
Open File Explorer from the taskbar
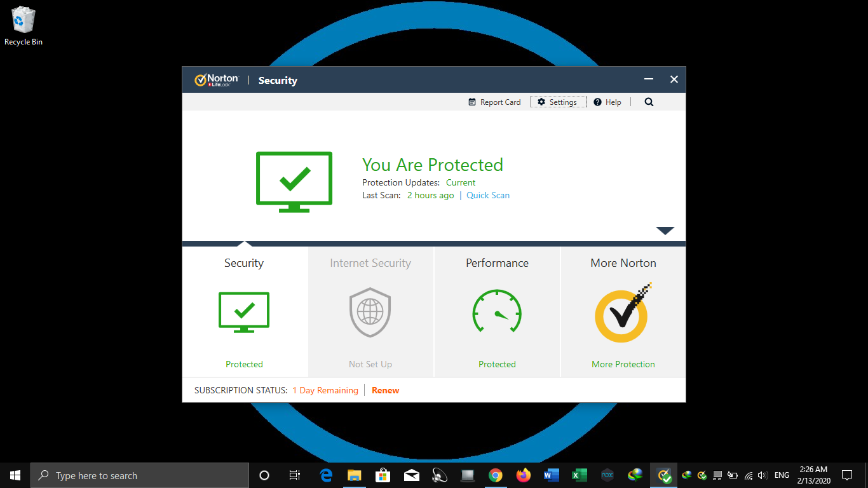click(x=355, y=475)
